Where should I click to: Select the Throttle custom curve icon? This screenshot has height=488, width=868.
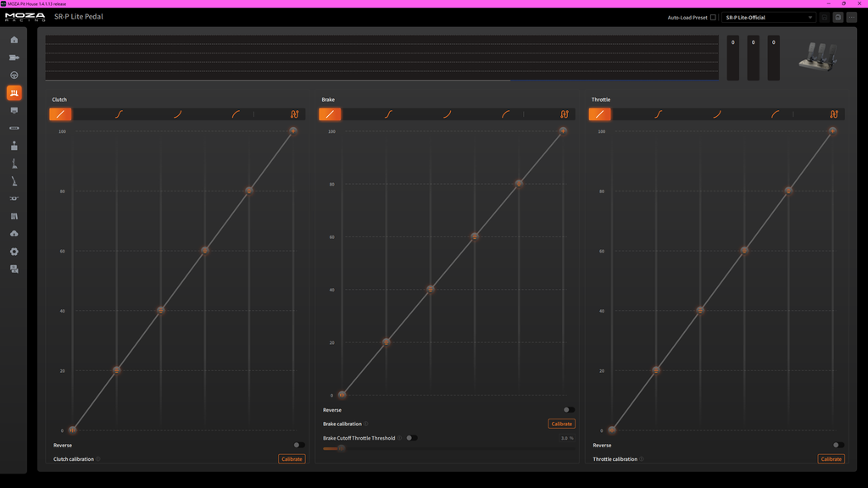click(x=834, y=114)
